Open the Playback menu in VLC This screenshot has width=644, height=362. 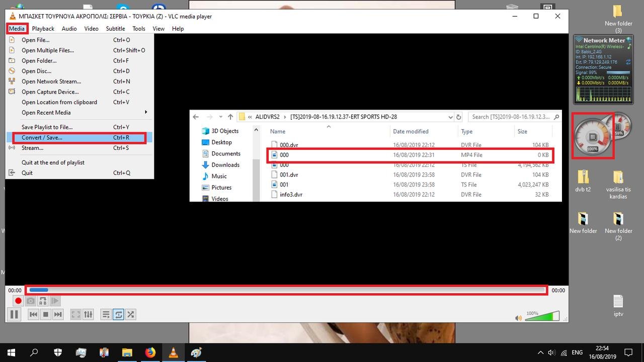click(43, 29)
